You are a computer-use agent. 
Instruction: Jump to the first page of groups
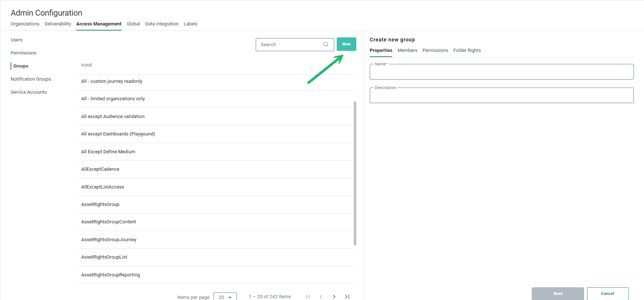click(x=308, y=297)
